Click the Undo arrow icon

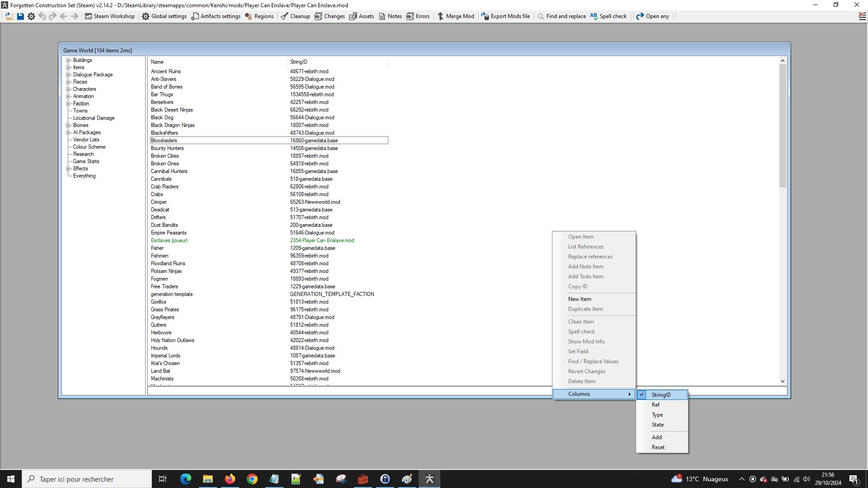pos(42,16)
